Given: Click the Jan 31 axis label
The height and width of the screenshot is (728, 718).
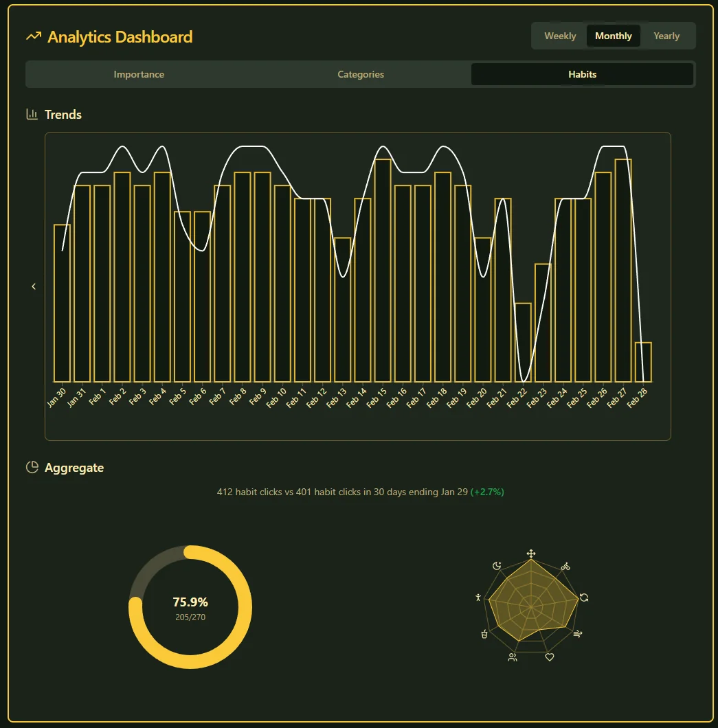Looking at the screenshot, I should click(x=76, y=398).
